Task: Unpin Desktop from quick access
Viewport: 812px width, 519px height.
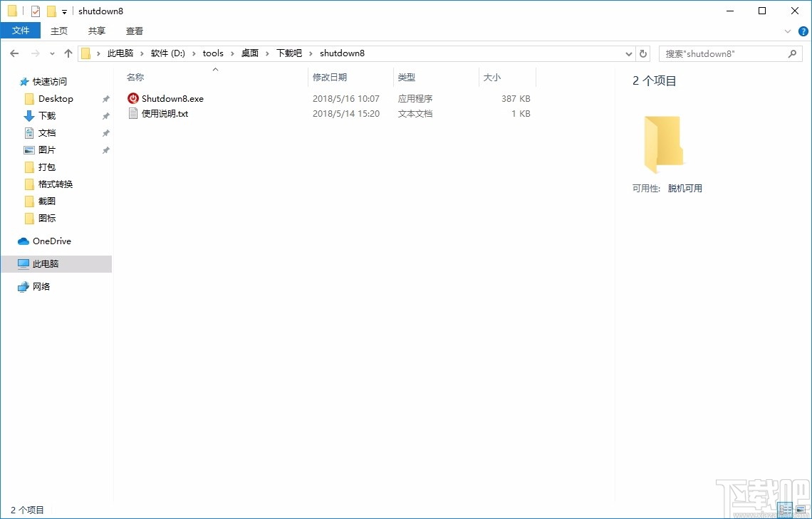Action: coord(105,98)
